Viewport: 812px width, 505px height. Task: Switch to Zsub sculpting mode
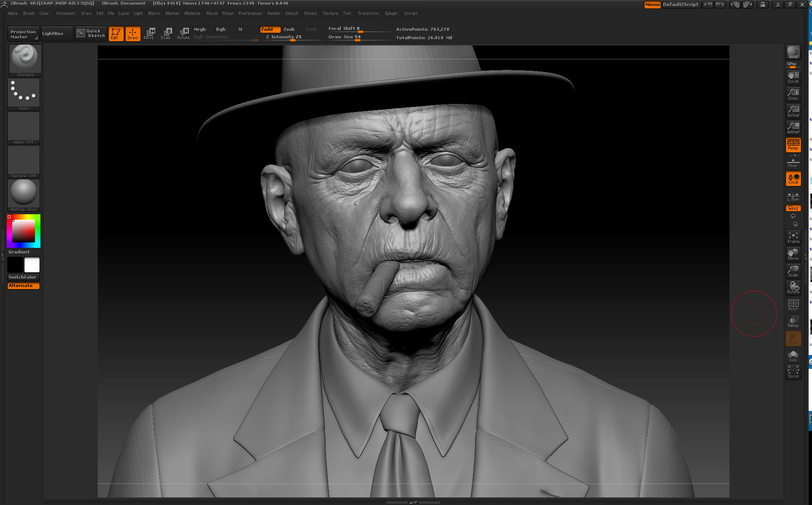289,29
